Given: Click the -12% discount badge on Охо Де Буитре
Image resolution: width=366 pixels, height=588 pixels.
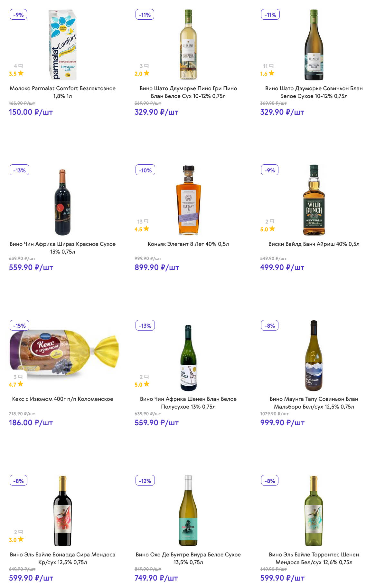Looking at the screenshot, I should [145, 481].
